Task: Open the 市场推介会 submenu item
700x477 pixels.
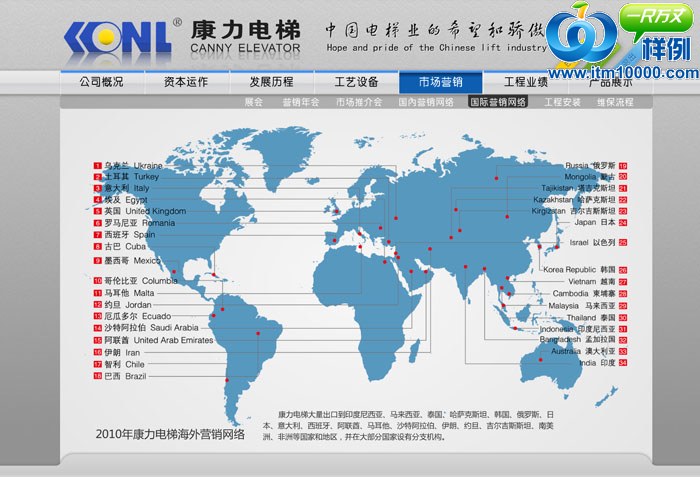Action: coord(358,102)
